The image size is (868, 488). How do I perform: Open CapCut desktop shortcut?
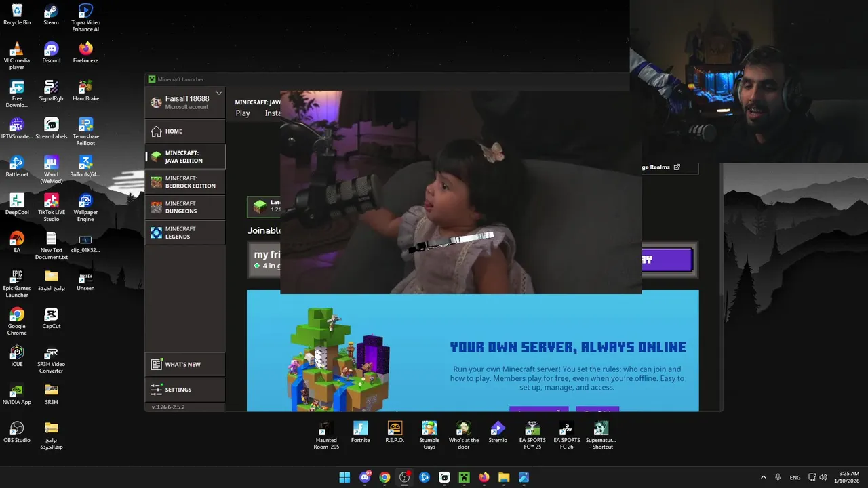[x=52, y=318]
